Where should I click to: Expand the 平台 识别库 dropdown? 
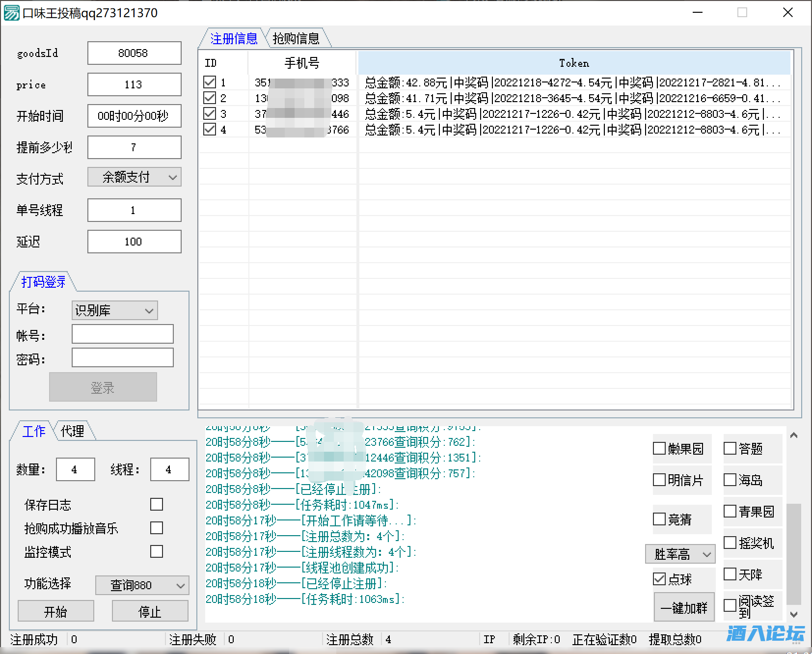[x=114, y=310]
